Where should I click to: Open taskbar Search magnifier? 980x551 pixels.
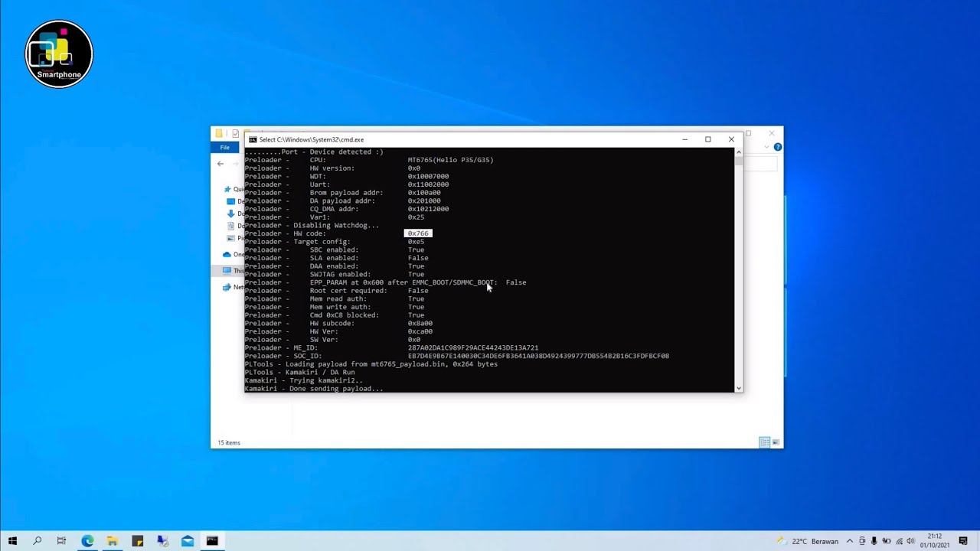point(37,541)
